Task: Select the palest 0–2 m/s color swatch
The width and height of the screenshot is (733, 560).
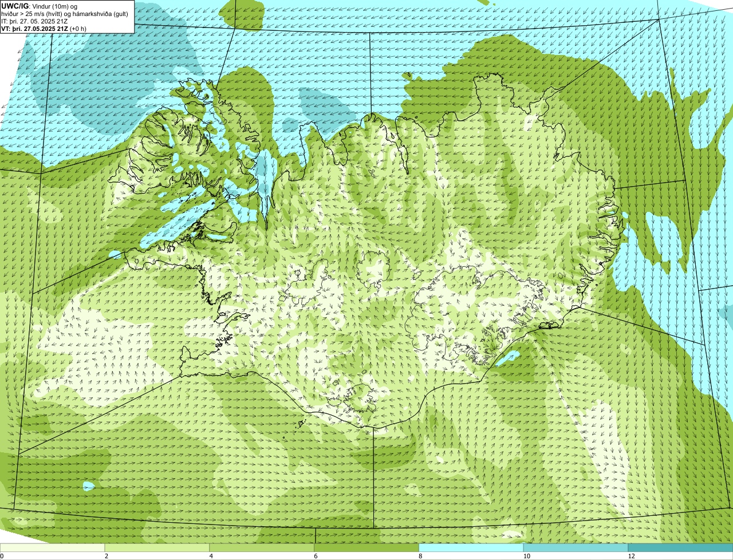Action: pyautogui.click(x=52, y=548)
